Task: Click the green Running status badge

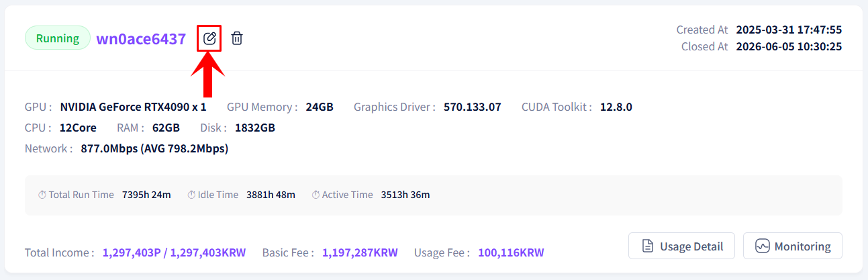Action: tap(57, 38)
